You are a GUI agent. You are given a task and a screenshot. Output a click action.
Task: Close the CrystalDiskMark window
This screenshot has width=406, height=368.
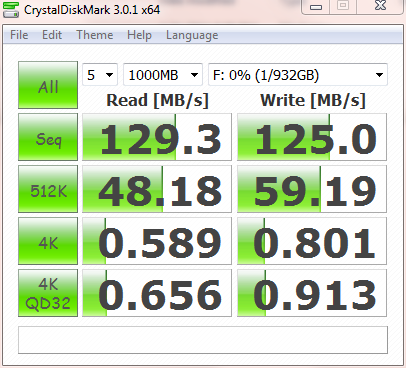[380, 6]
